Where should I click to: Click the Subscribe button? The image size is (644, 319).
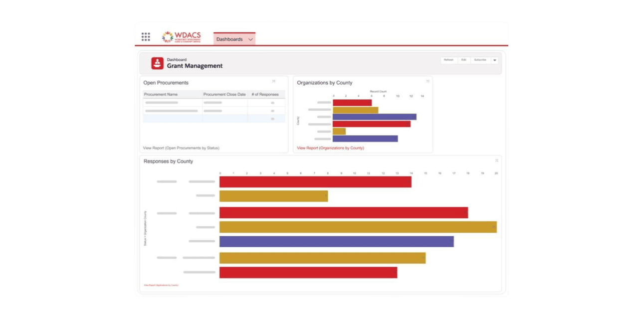coord(480,60)
